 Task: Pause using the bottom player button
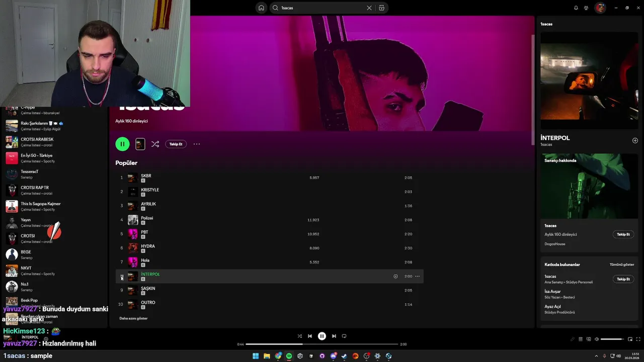(x=322, y=336)
